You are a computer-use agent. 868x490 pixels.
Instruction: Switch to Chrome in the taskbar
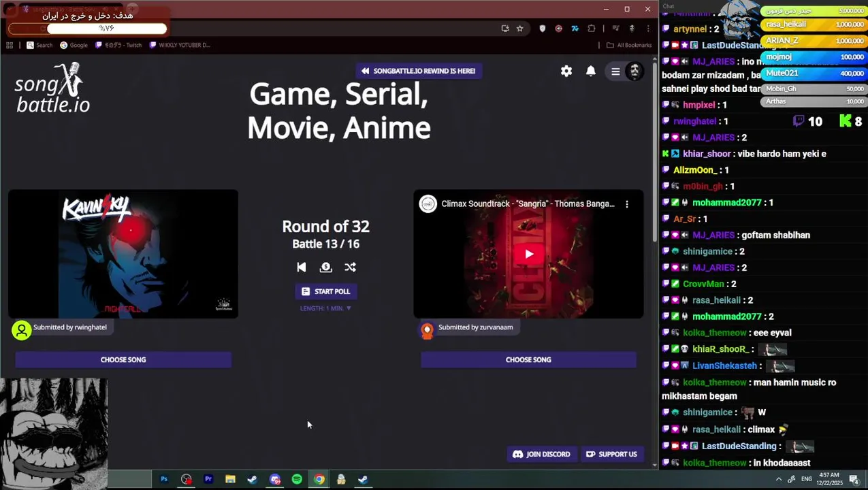319,479
